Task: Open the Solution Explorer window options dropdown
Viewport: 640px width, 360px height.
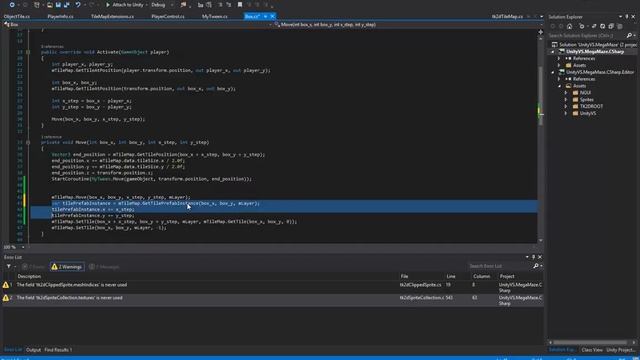Action: pos(620,17)
